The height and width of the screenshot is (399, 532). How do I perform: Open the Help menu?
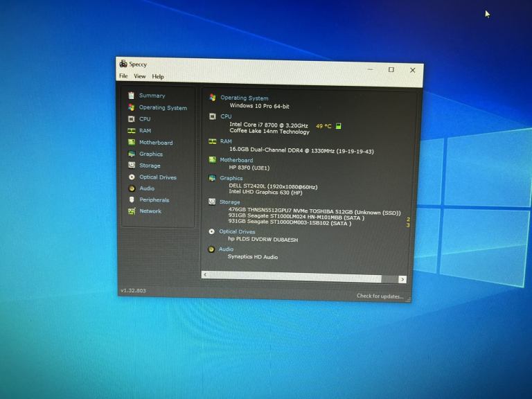click(x=158, y=76)
